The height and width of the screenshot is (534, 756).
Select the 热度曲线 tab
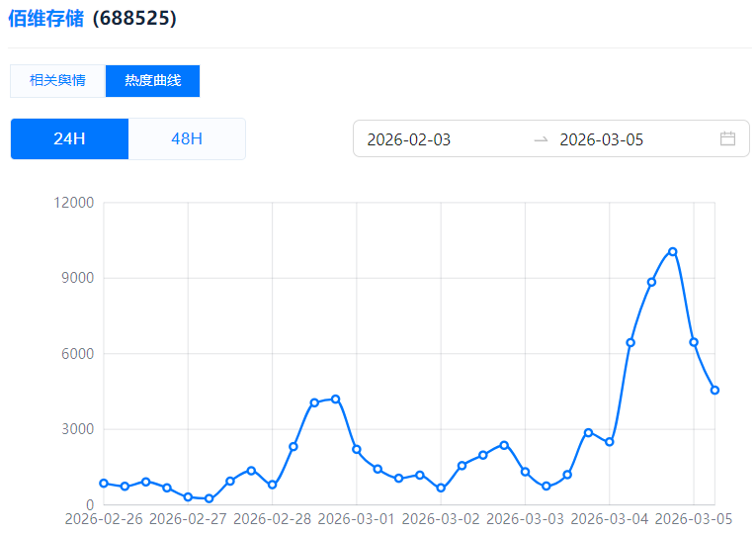point(152,81)
